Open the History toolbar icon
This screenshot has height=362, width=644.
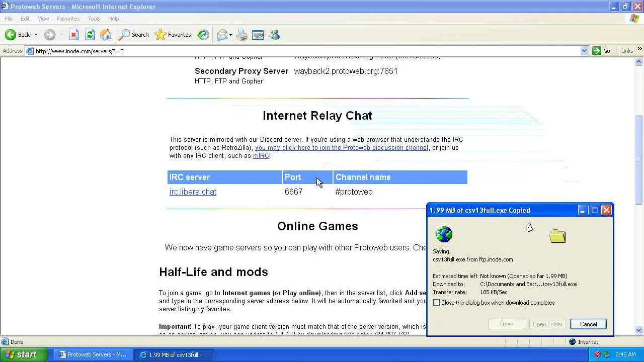coord(203,35)
